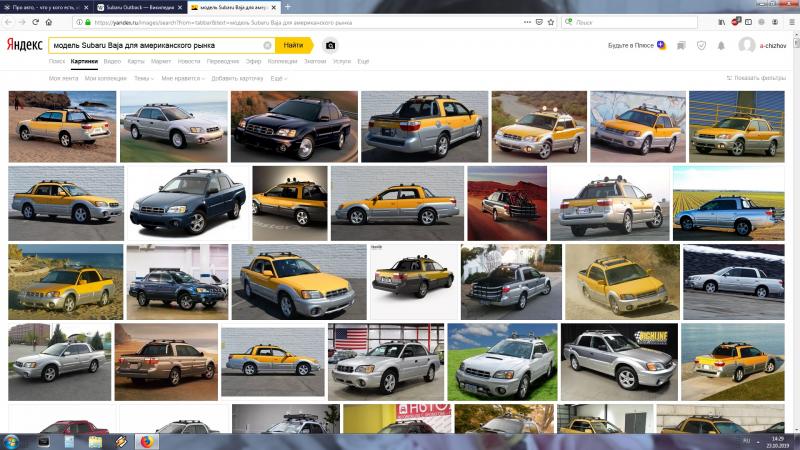The height and width of the screenshot is (450, 800).
Task: Open the Новости section
Action: click(x=189, y=61)
